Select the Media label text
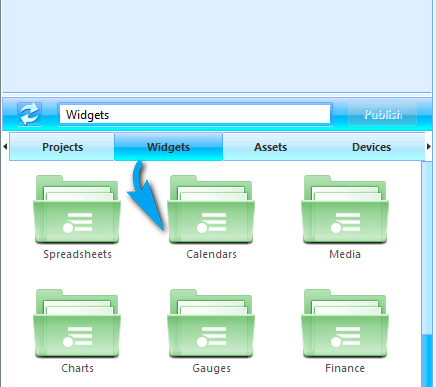Image resolution: width=436 pixels, height=387 pixels. (x=345, y=254)
